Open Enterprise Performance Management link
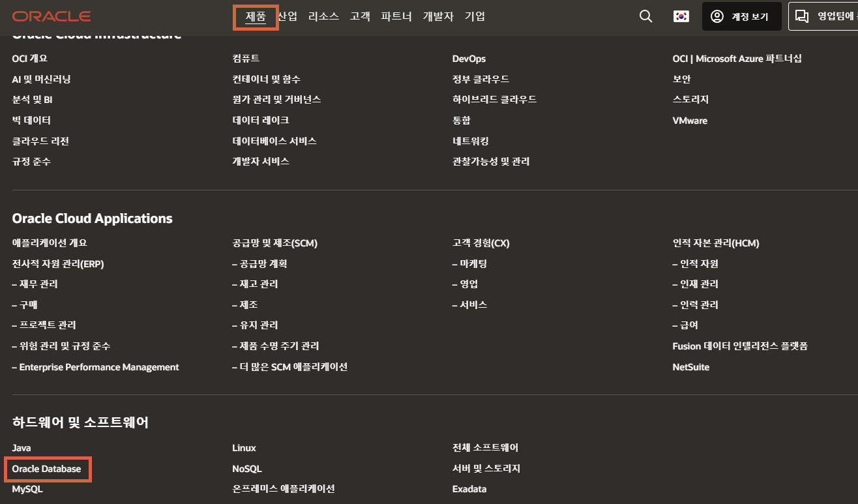The height and width of the screenshot is (504, 858). click(95, 367)
